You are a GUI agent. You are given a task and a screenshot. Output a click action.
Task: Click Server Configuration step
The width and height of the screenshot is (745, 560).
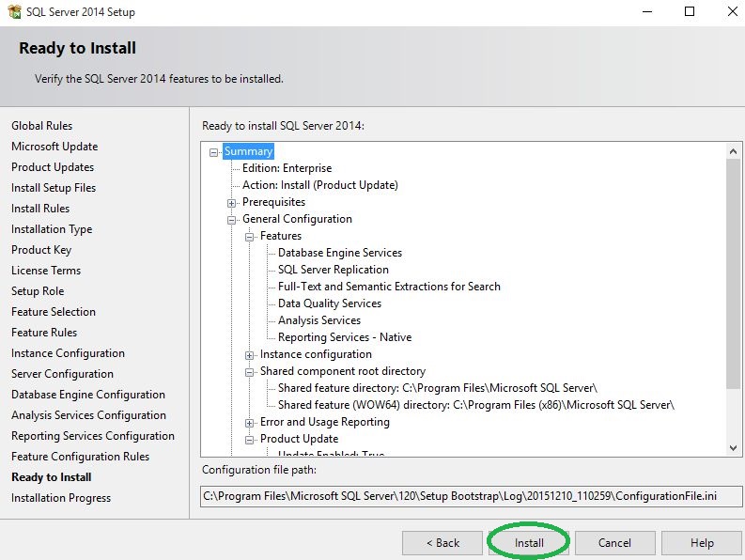tap(62, 374)
